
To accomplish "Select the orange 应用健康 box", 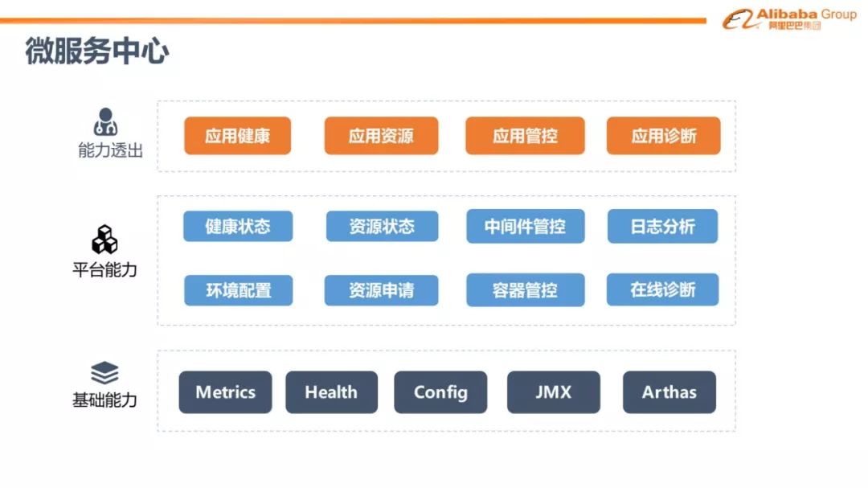I will point(237,136).
